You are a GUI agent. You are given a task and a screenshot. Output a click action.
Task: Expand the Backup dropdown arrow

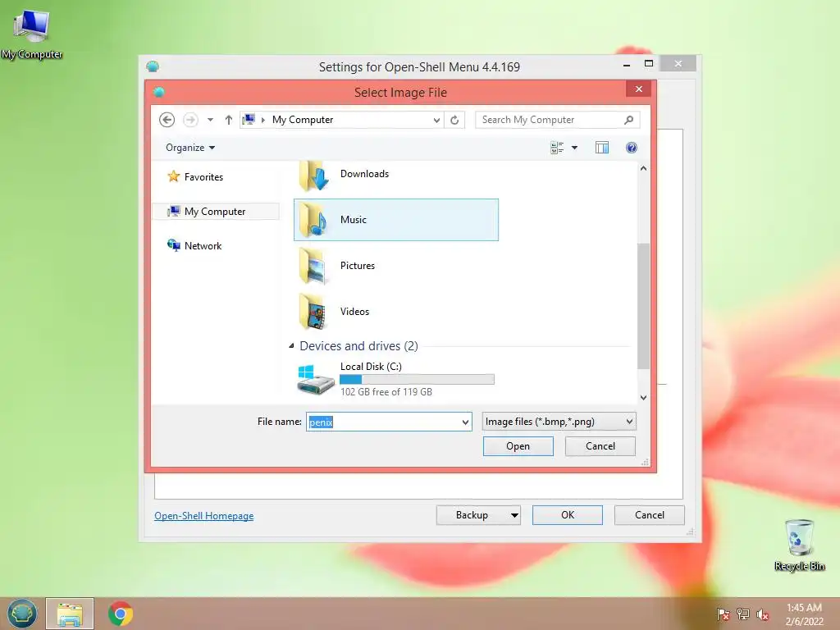[x=514, y=515]
